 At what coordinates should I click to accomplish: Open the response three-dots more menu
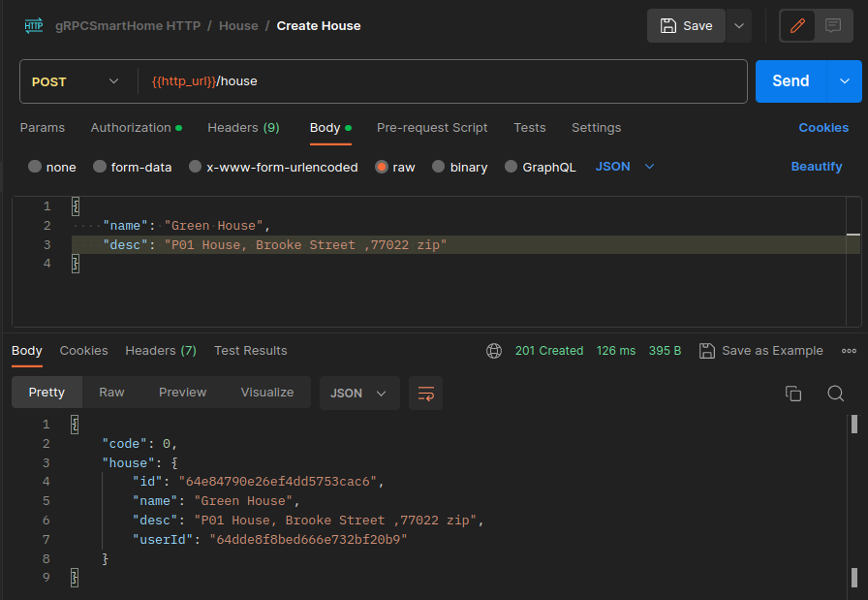[x=849, y=351]
